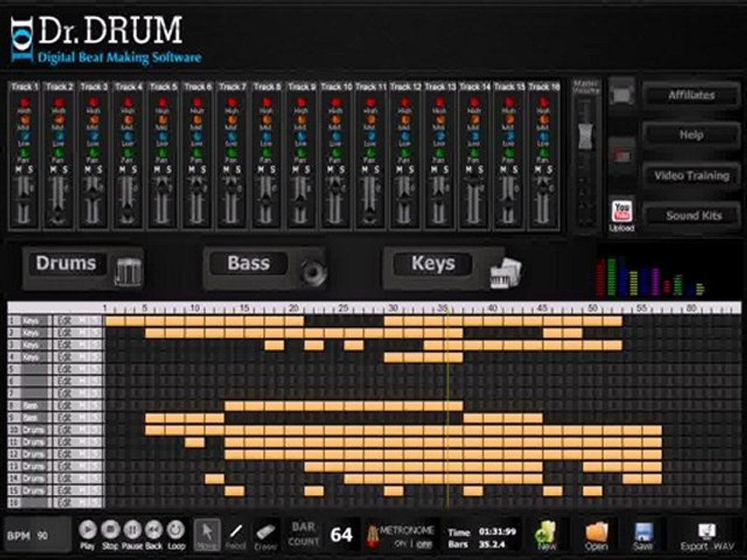The height and width of the screenshot is (560, 747).
Task: Open a project via the Open folder icon
Action: click(597, 534)
